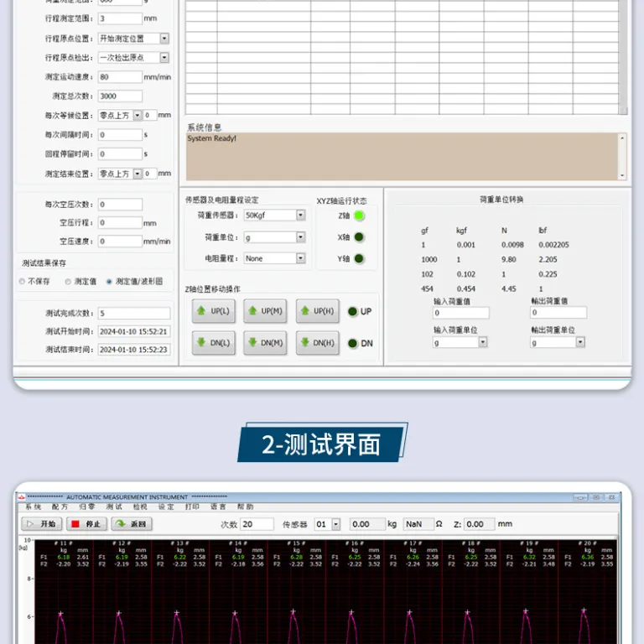Open the 输出荷重单位 dropdown
644x644 pixels.
coord(580,342)
